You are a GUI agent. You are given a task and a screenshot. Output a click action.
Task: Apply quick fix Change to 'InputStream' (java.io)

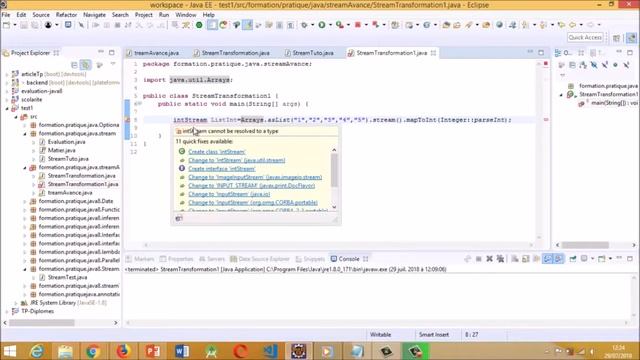[x=229, y=194]
